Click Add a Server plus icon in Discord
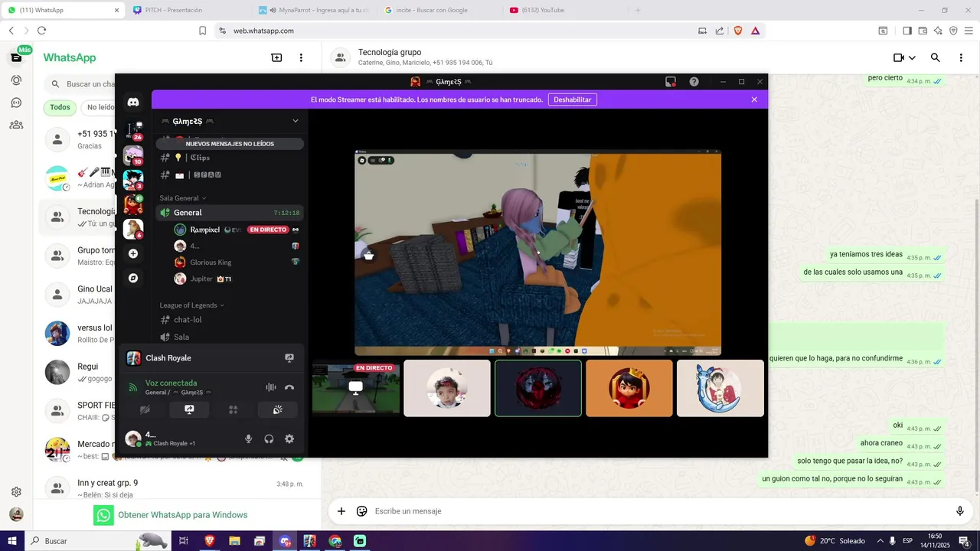 click(133, 253)
